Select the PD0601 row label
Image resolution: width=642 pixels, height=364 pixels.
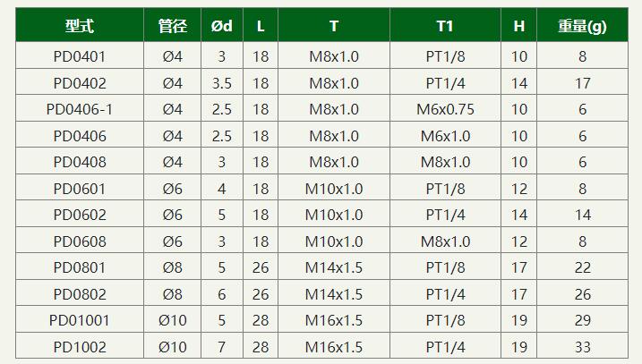(80, 188)
